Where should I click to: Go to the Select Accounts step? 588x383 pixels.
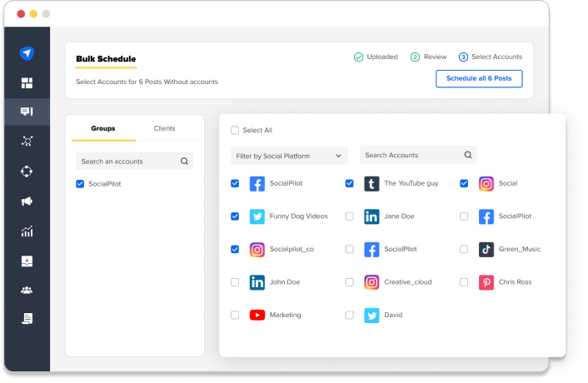(490, 57)
